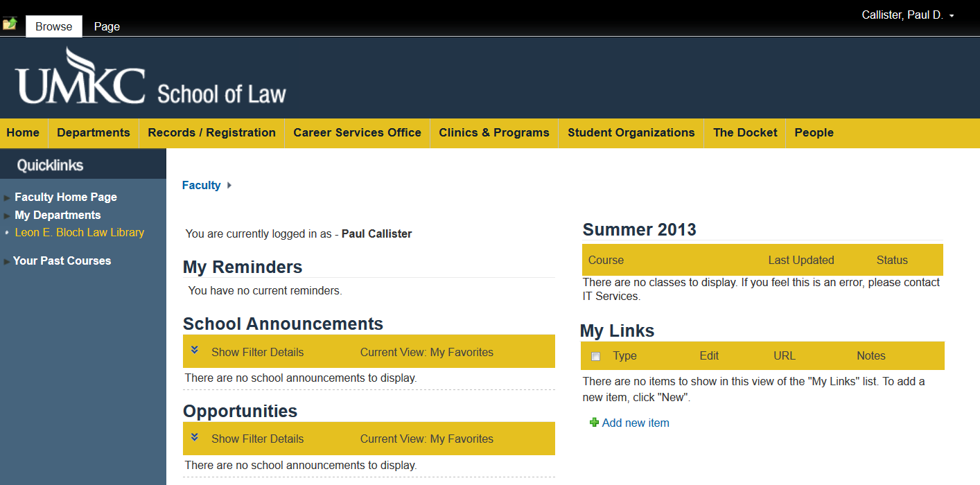This screenshot has height=485, width=980.
Task: Click Show Filter Details under School Announcements
Action: pos(257,352)
